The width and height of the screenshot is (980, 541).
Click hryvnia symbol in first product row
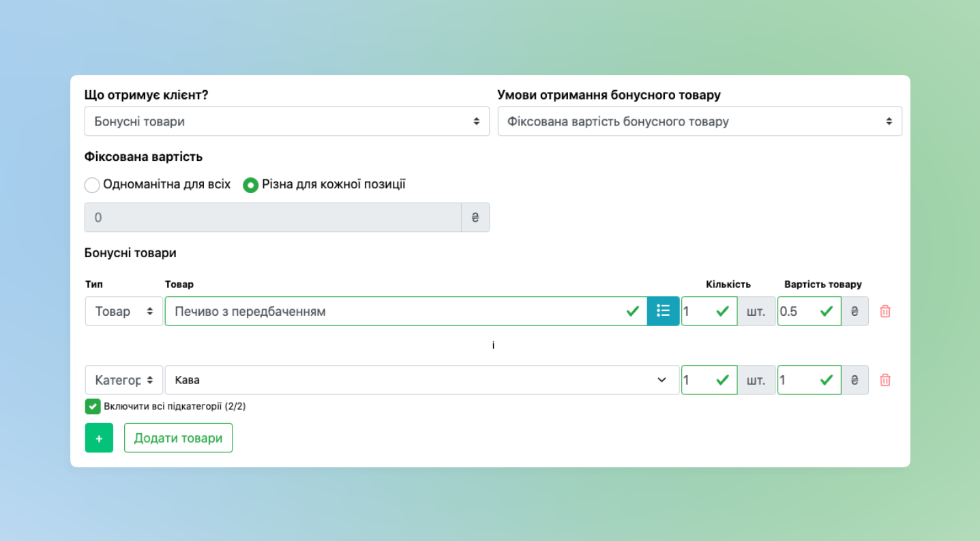855,311
